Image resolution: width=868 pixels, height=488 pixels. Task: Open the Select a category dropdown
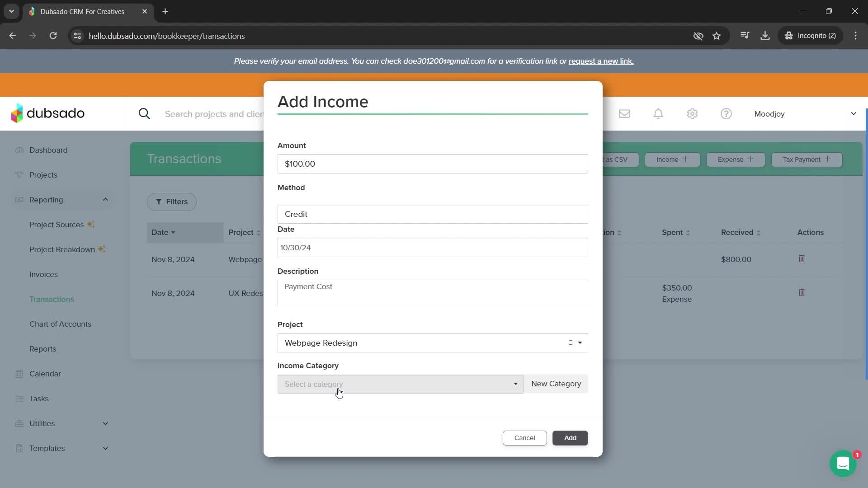401,384
